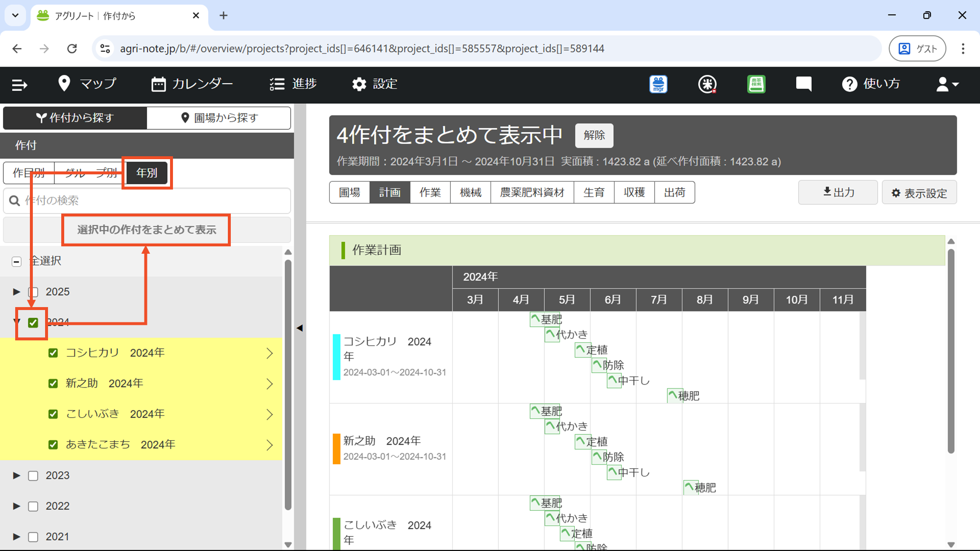The width and height of the screenshot is (980, 551).
Task: Open the カレンダー calendar view
Action: pyautogui.click(x=192, y=84)
